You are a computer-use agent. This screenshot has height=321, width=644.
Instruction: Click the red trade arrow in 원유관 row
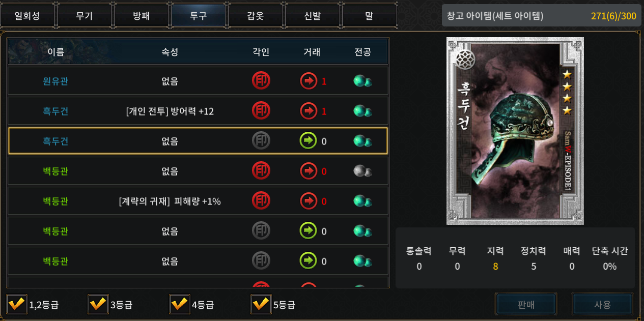pyautogui.click(x=309, y=81)
